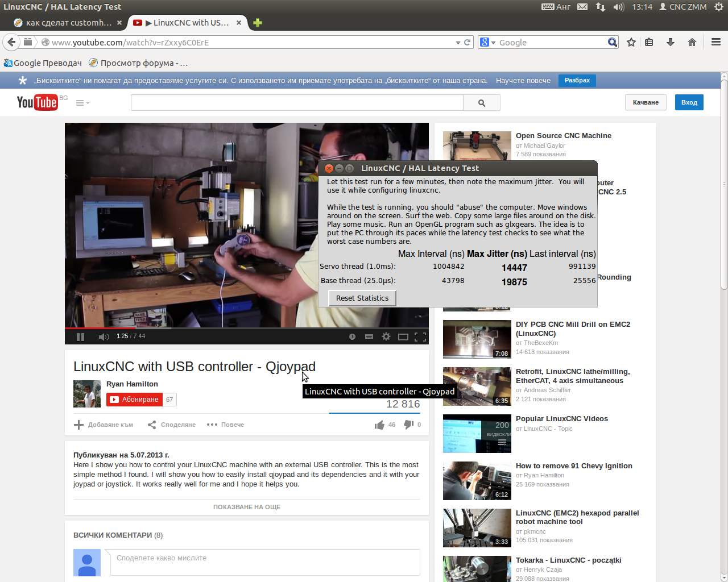Open the Ryan Hamilton channel link
The height and width of the screenshot is (582, 728).
point(132,384)
